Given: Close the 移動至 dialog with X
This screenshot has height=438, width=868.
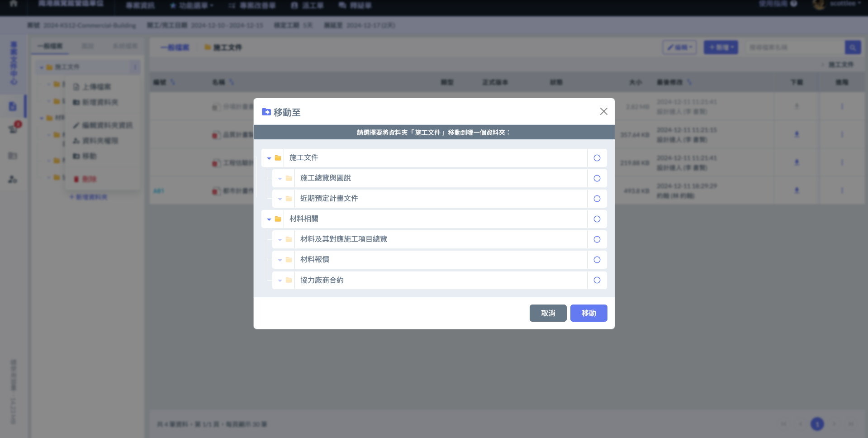Looking at the screenshot, I should point(603,111).
